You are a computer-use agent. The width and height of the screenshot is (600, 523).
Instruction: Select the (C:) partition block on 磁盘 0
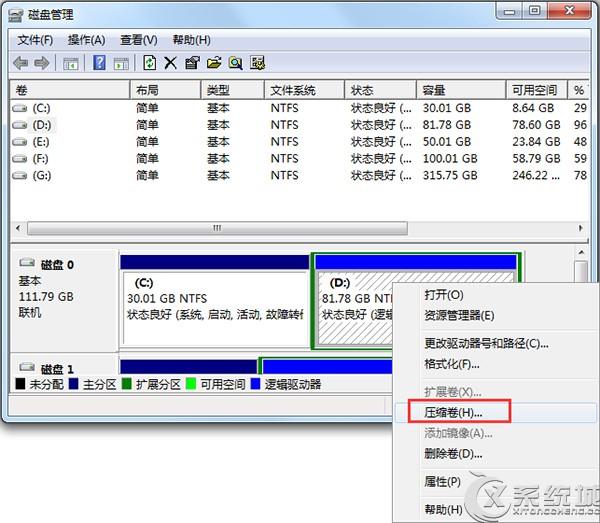coord(215,301)
